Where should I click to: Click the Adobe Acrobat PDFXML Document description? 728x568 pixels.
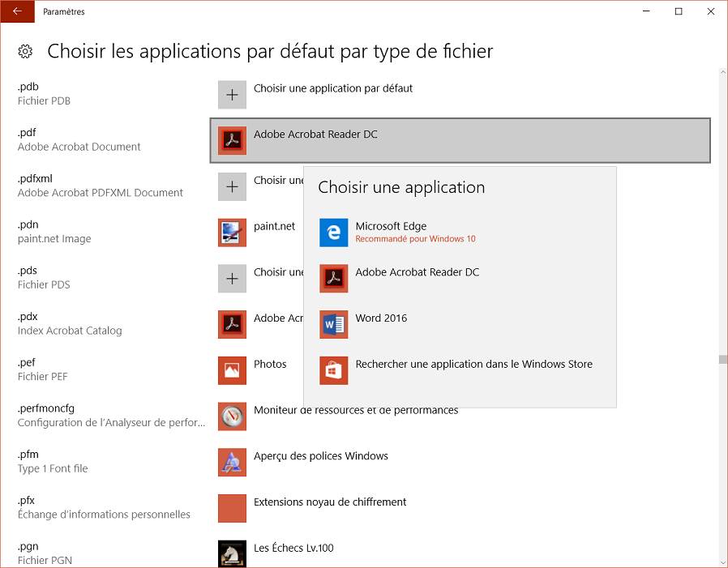pyautogui.click(x=101, y=193)
